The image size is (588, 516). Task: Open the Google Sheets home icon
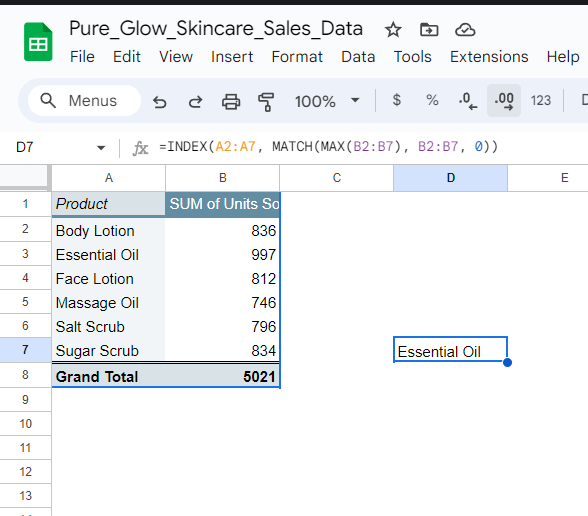38,42
